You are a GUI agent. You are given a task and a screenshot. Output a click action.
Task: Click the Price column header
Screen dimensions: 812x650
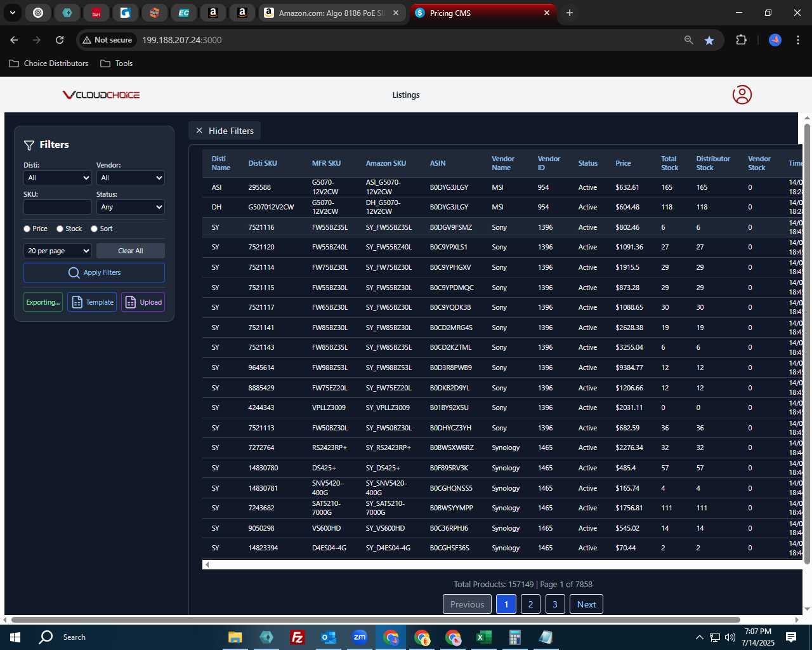pyautogui.click(x=623, y=163)
